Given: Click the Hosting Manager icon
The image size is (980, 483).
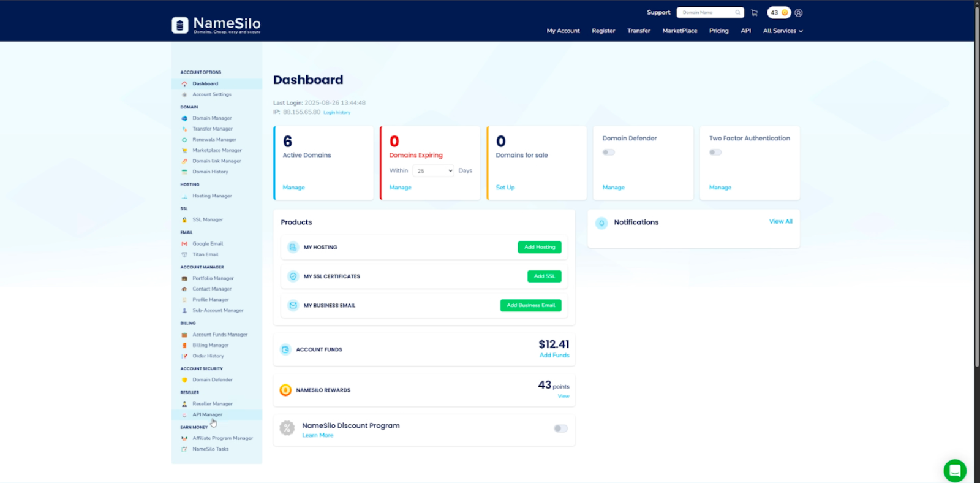Looking at the screenshot, I should pos(184,196).
